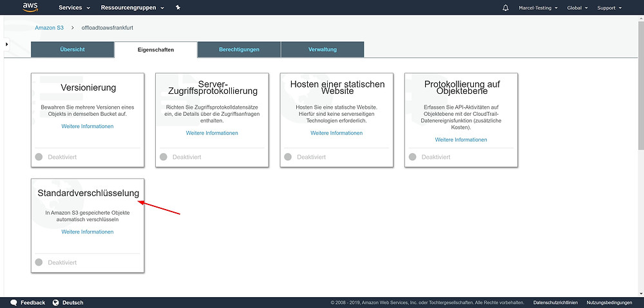Image resolution: width=644 pixels, height=308 pixels.
Task: Click Weitere Informationen under Server-Zugriffsprotokollierung
Action: tap(212, 133)
